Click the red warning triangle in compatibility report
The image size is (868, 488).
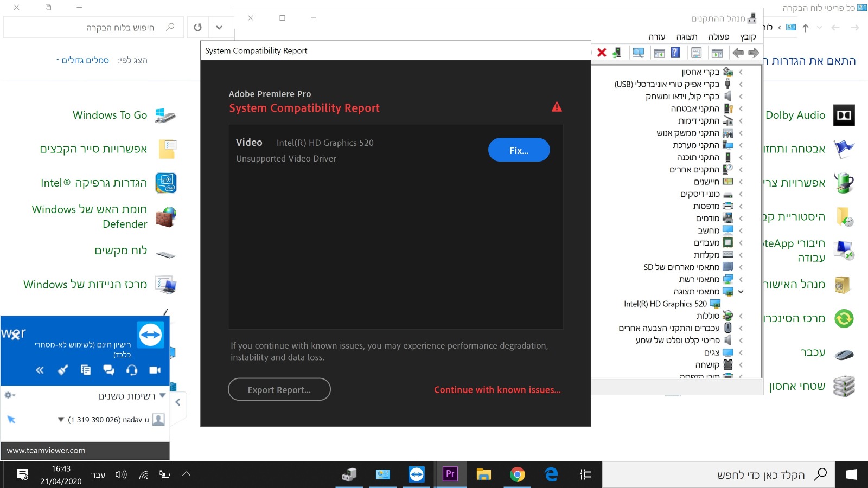pyautogui.click(x=557, y=107)
